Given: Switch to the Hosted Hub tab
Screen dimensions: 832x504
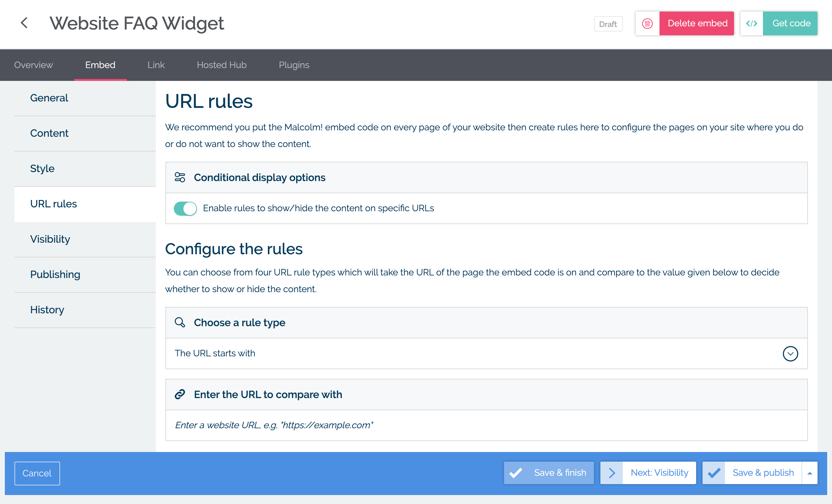Looking at the screenshot, I should (222, 65).
